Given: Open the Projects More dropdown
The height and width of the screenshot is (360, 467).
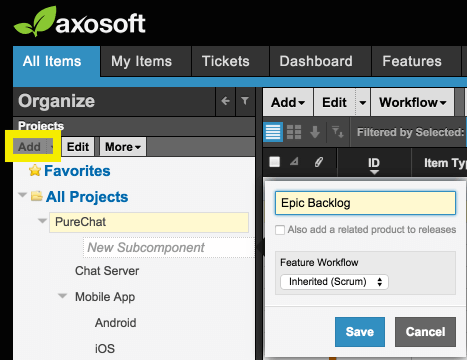Looking at the screenshot, I should click(123, 147).
